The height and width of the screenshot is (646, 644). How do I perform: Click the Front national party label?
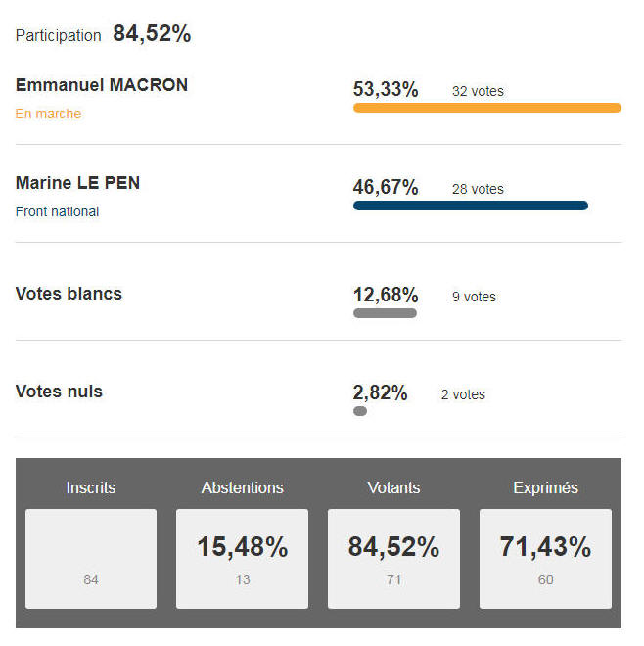coord(57,211)
